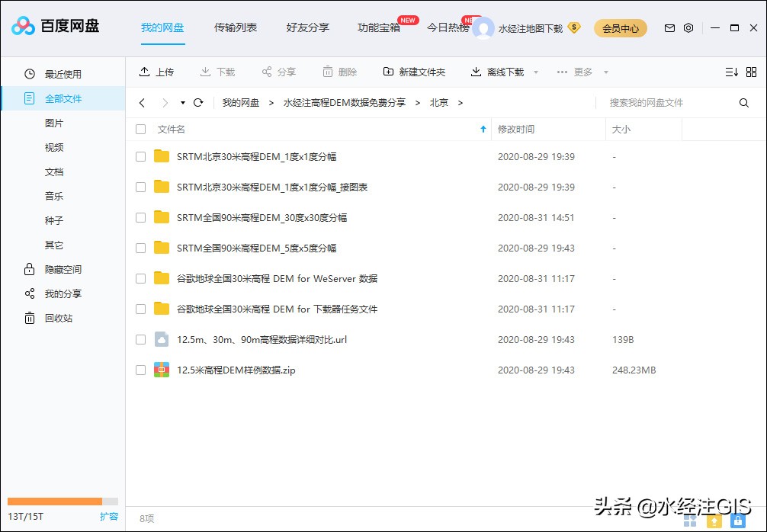
Task: Sort by 修改时间 column header
Action: coord(548,129)
